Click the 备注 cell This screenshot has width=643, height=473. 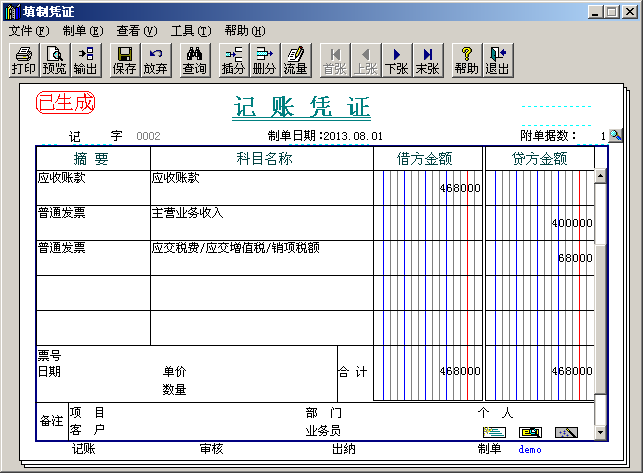[52, 421]
